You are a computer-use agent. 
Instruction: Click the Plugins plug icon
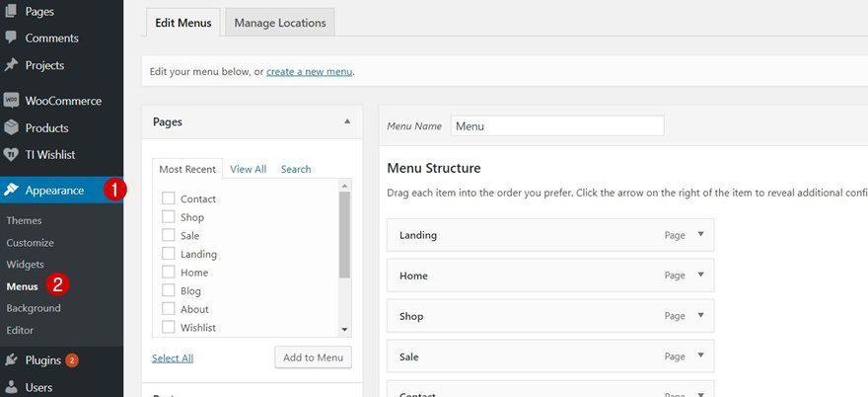(11, 360)
